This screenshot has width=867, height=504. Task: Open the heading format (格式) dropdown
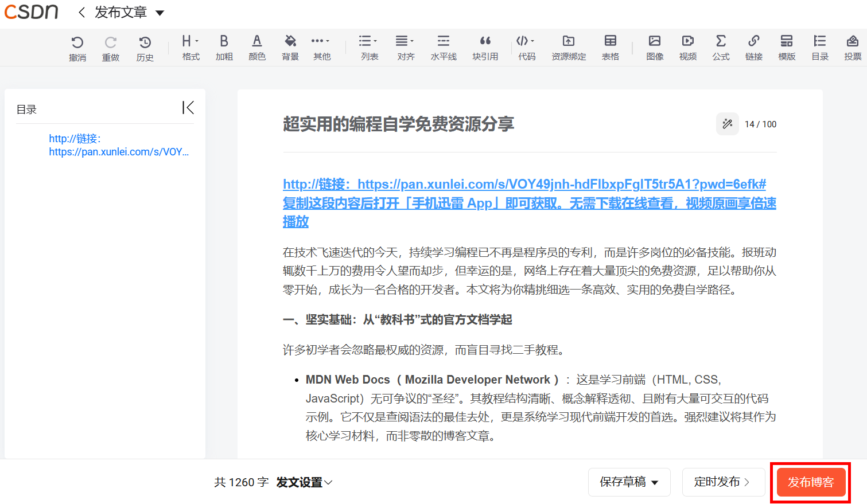pyautogui.click(x=190, y=48)
